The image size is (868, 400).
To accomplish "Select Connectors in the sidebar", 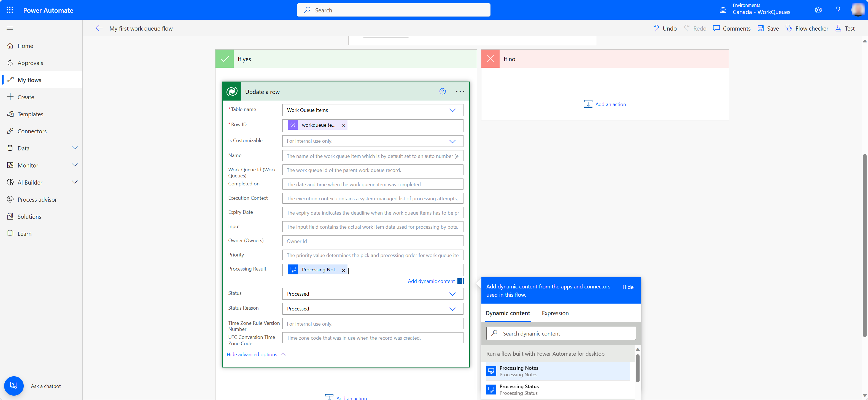I will pos(32,131).
